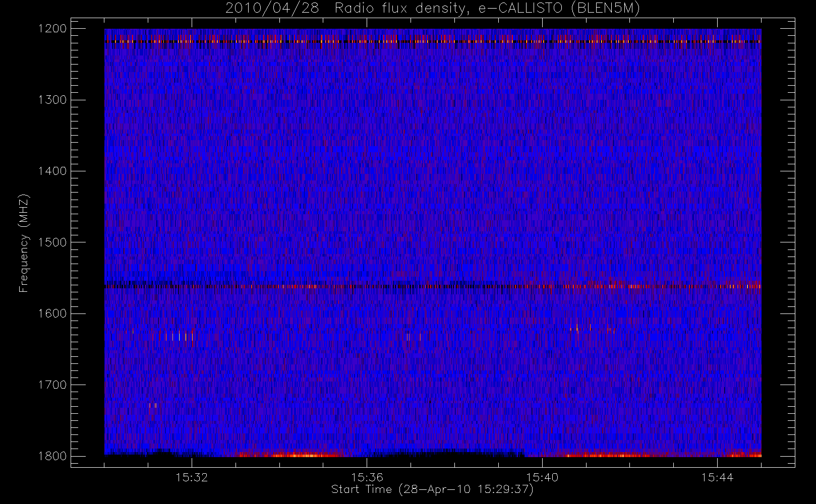Click the 1300 frequency tick label
The image size is (816, 504).
click(x=52, y=100)
